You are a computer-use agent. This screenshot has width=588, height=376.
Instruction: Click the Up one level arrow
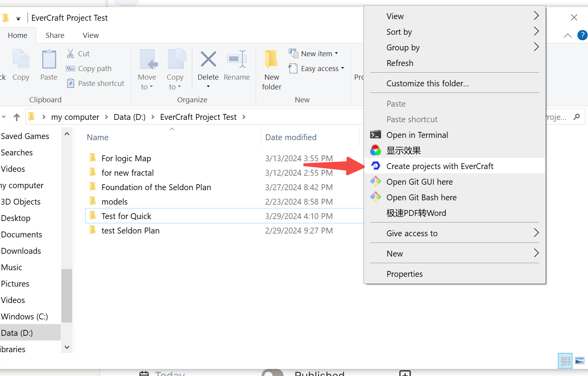[x=17, y=117]
